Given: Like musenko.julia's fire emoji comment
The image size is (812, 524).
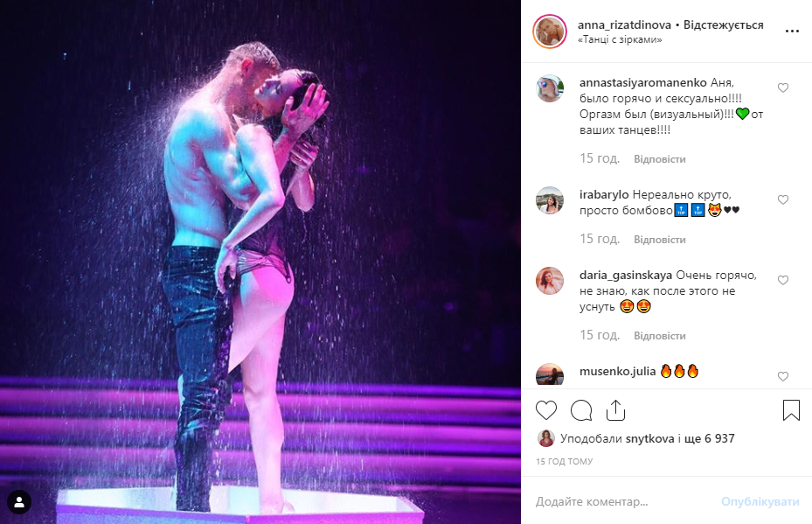Looking at the screenshot, I should coord(783,376).
